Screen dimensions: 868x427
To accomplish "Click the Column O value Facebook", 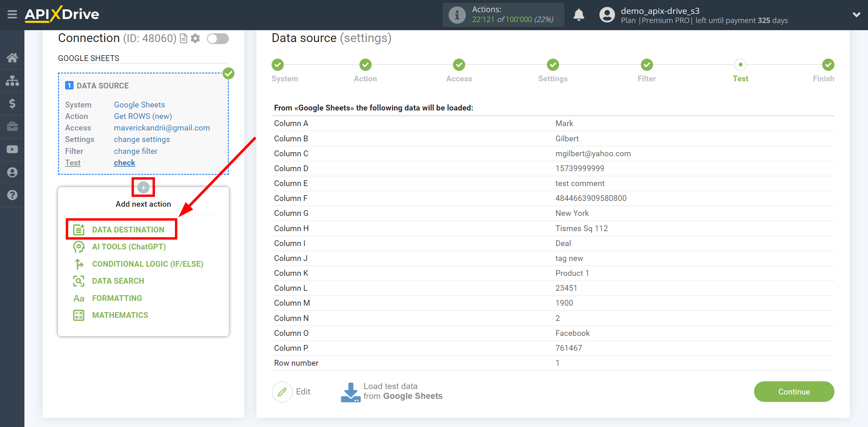I will click(x=572, y=333).
